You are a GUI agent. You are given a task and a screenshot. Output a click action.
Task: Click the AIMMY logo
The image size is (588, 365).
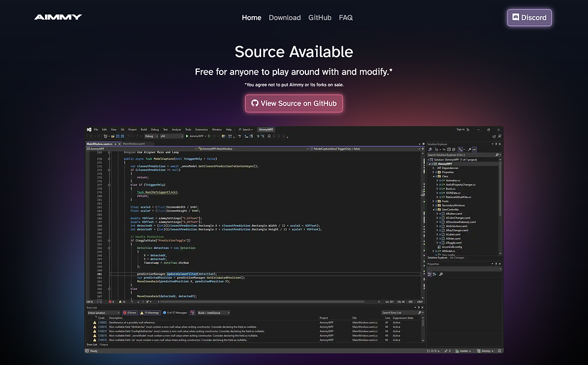pos(58,17)
